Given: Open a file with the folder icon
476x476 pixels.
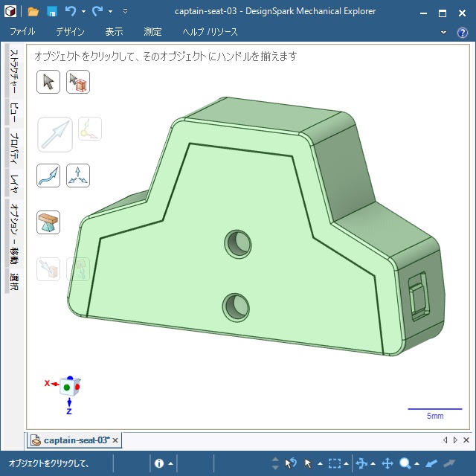Looking at the screenshot, I should point(33,12).
